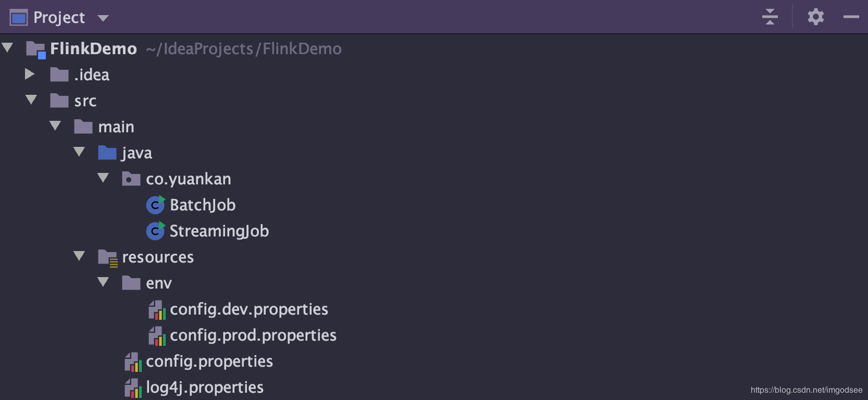Click the co.yuankan package icon
The width and height of the screenshot is (868, 400).
[x=131, y=179]
